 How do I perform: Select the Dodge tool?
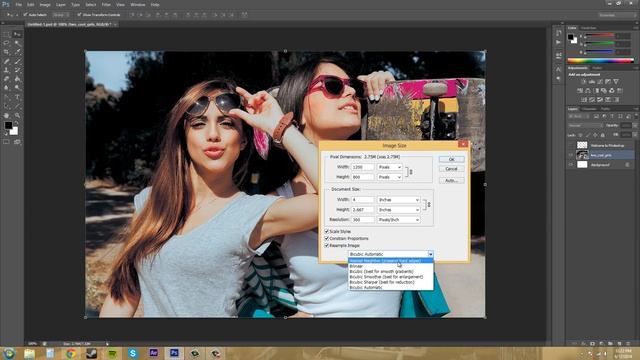pyautogui.click(x=18, y=87)
